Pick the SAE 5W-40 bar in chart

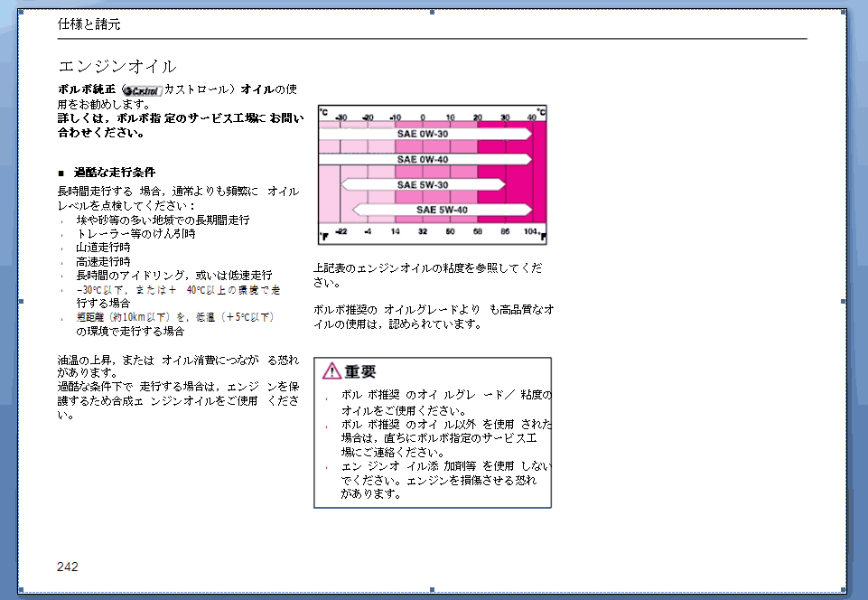(442, 210)
